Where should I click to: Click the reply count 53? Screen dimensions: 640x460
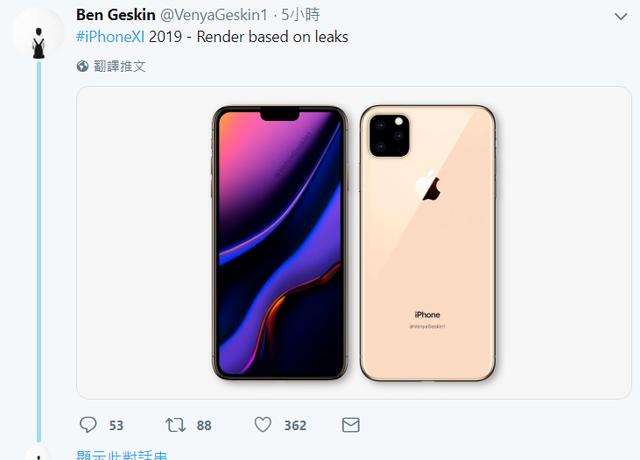click(x=116, y=425)
